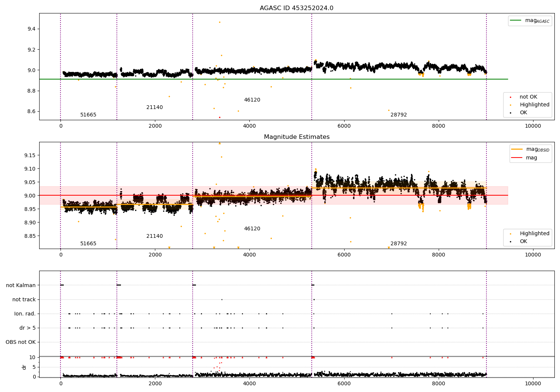Click obsid label 21140 in Magnitude Estimates plot

pyautogui.click(x=155, y=236)
